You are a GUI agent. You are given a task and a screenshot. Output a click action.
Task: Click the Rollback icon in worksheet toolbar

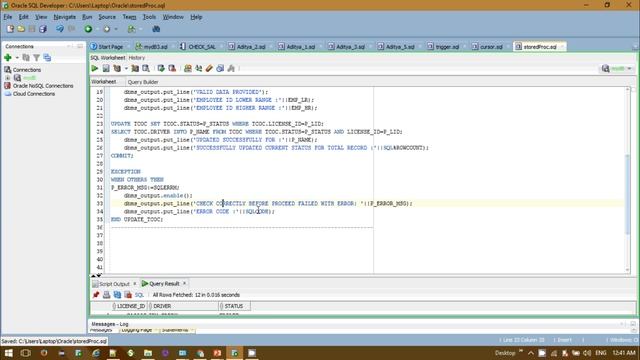pos(172,69)
